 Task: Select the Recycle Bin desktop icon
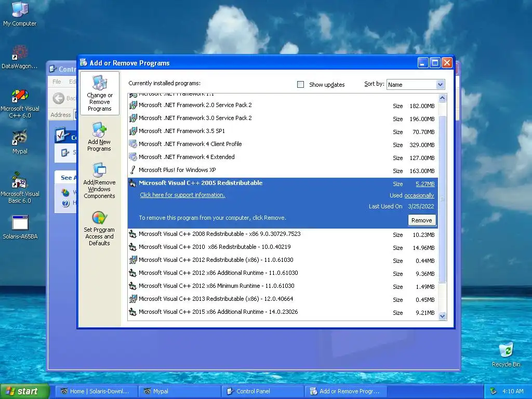[x=506, y=355]
